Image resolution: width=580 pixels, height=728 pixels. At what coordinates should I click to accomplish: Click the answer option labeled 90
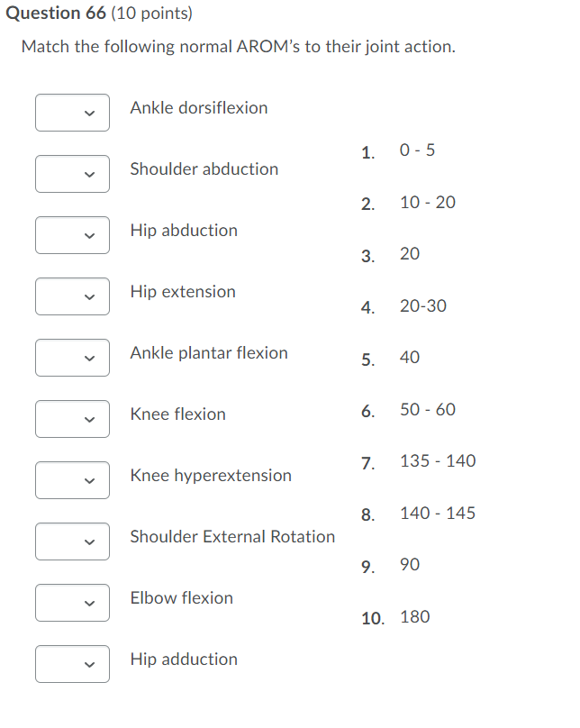(409, 565)
